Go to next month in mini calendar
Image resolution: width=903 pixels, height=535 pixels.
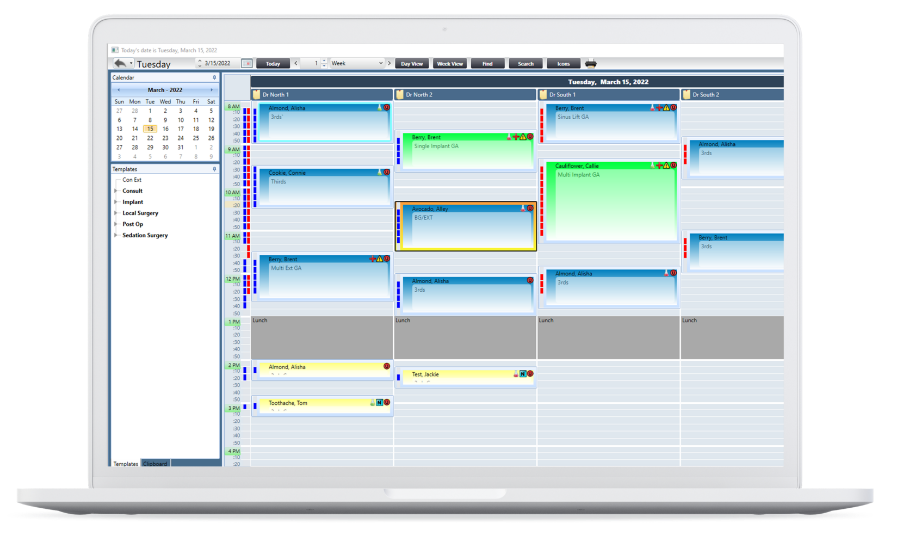point(211,90)
